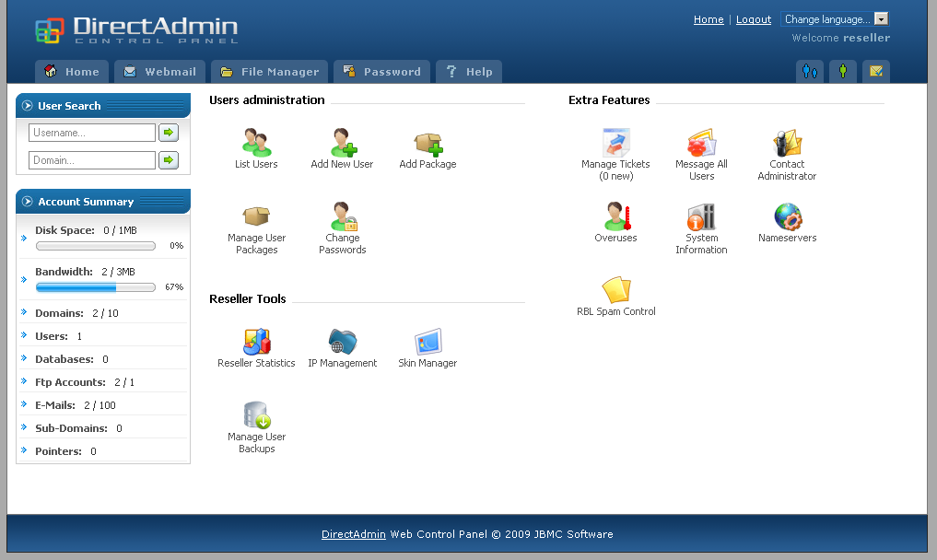
Task: Expand the User Search panel header arrow
Action: pos(27,106)
